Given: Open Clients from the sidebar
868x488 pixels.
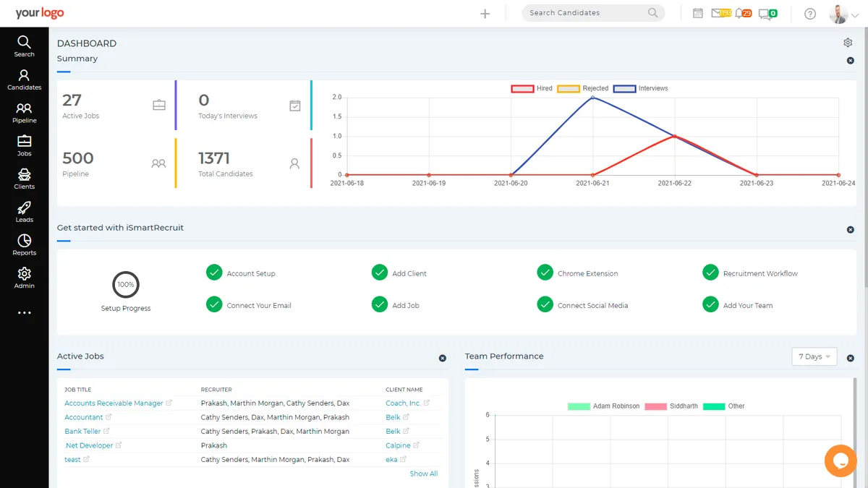Looking at the screenshot, I should click(24, 179).
